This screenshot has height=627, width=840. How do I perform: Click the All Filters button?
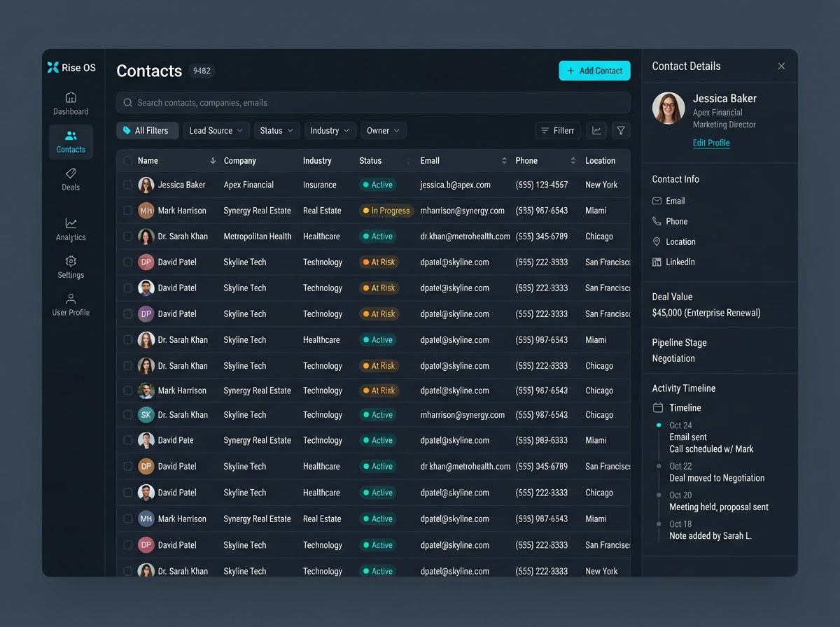tap(146, 131)
